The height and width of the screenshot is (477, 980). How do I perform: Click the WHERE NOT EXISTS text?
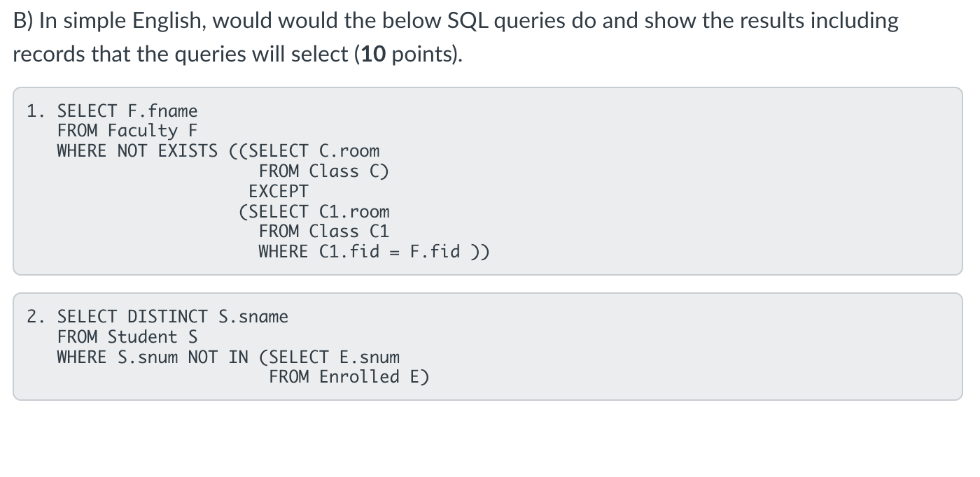point(137,151)
